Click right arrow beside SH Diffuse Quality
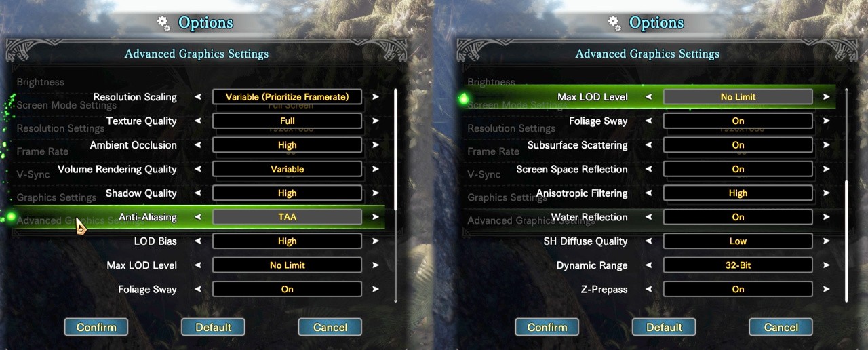Image resolution: width=868 pixels, height=350 pixels. coord(826,241)
